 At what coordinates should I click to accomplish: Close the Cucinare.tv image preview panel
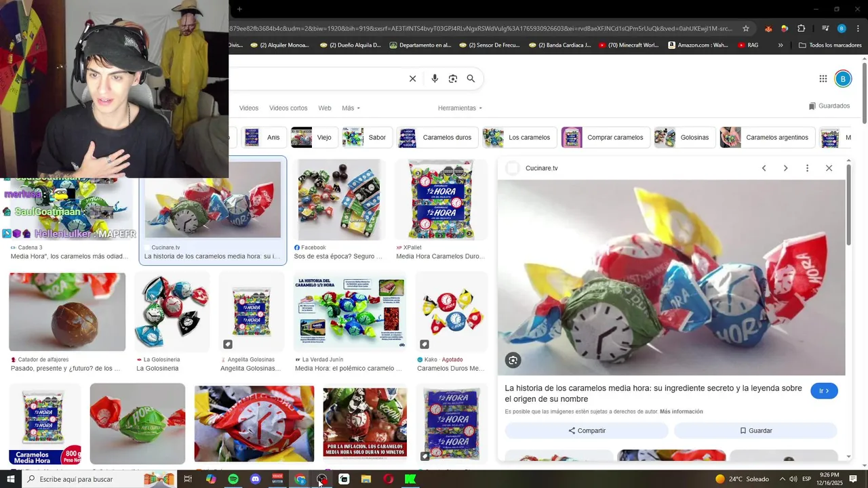pyautogui.click(x=829, y=168)
